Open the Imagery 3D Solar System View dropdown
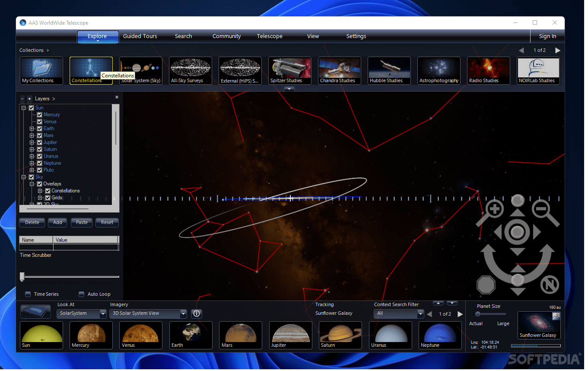The image size is (588, 371). tap(148, 314)
